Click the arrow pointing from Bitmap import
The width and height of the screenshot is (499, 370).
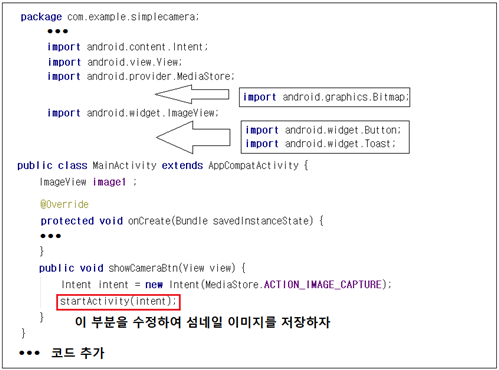click(x=192, y=94)
